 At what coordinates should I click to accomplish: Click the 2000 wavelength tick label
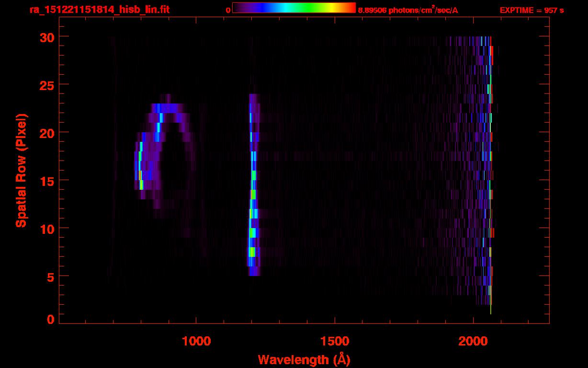[x=473, y=341]
